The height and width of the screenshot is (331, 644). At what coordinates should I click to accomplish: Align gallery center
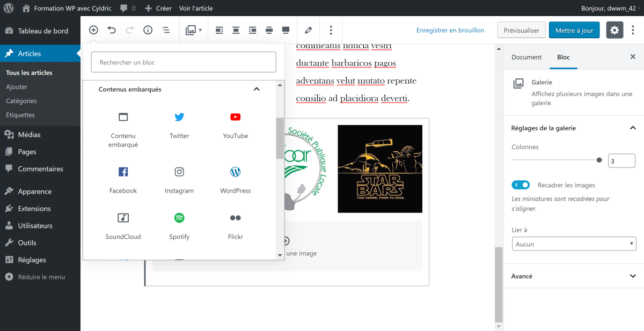pyautogui.click(x=236, y=30)
